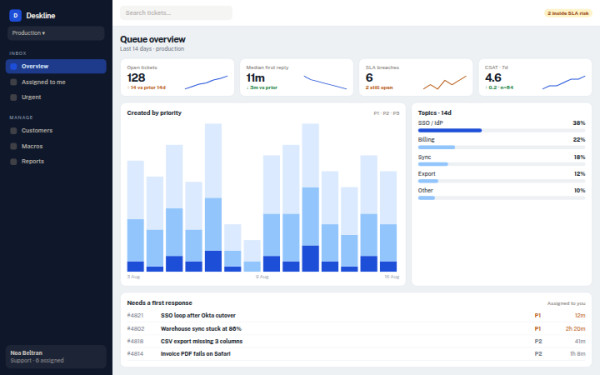Image resolution: width=600 pixels, height=375 pixels.
Task: Click the CSAT sparkline chart
Action: [564, 82]
